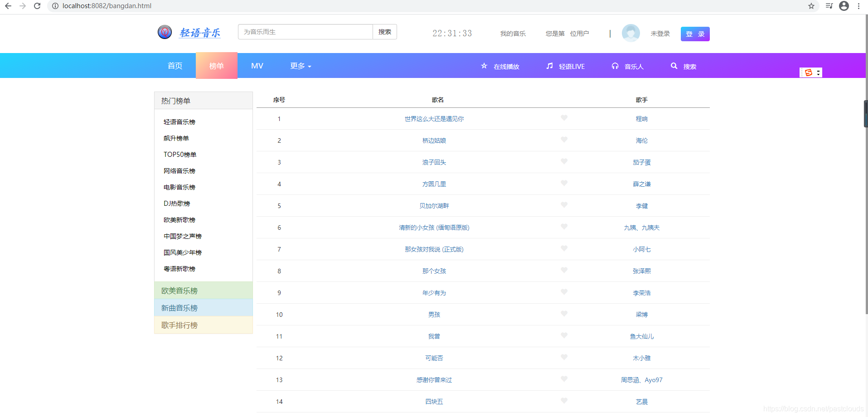This screenshot has width=868, height=417.
Task: Bookmark this page with the star icon
Action: click(x=811, y=6)
